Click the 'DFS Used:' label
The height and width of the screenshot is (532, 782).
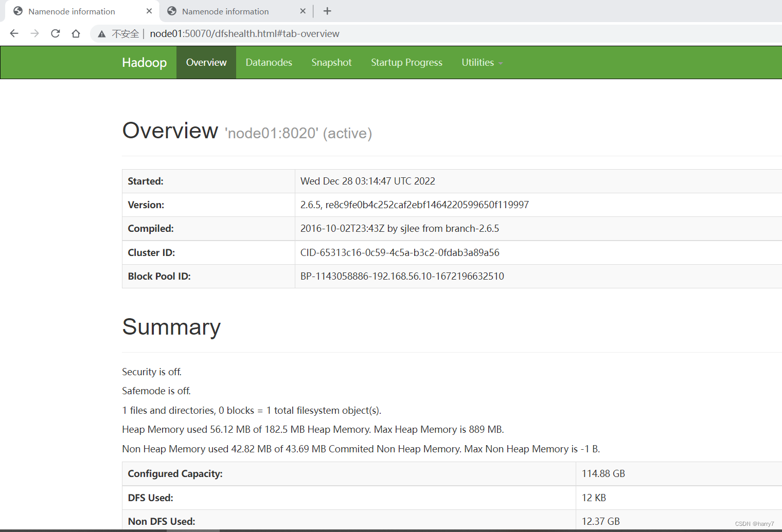pyautogui.click(x=150, y=498)
